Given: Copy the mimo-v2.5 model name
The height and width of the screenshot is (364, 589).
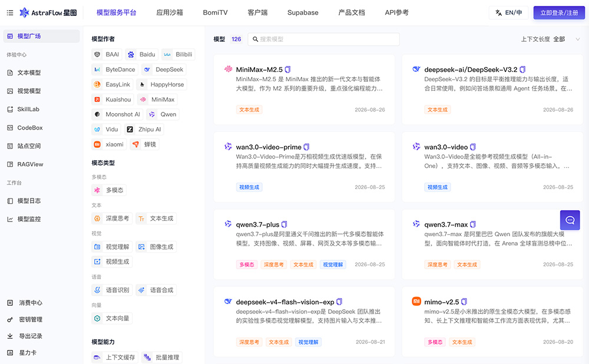Looking at the screenshot, I should tap(464, 302).
